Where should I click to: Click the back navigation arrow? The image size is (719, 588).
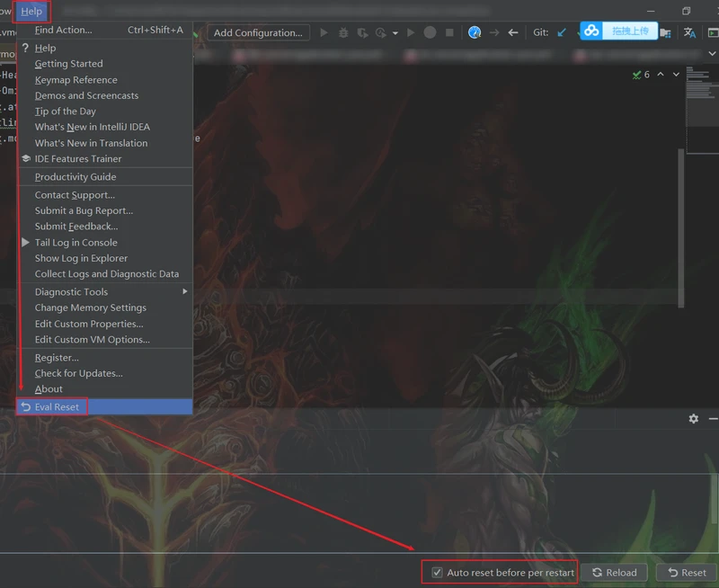coord(513,32)
